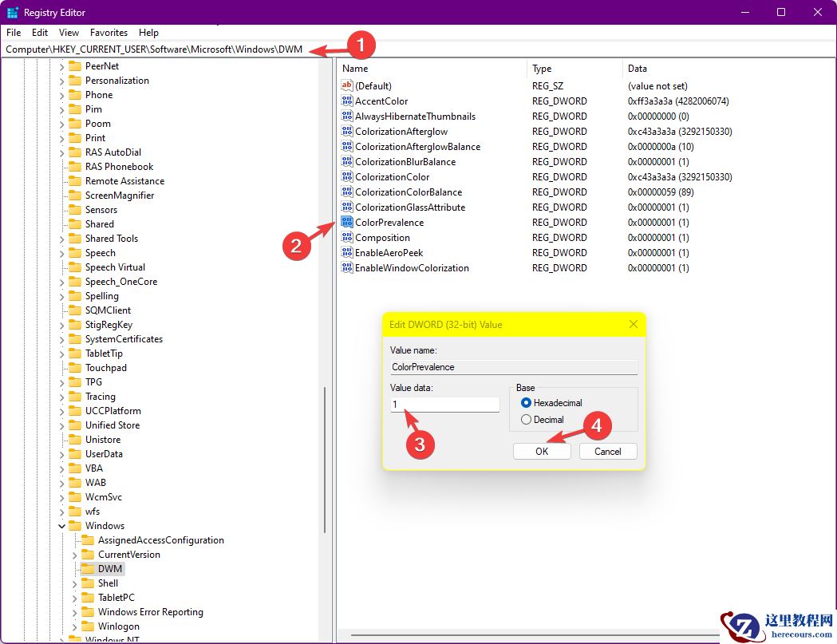This screenshot has height=644, width=837.
Task: Select the AssignedAccessConfiguration key
Action: 160,540
